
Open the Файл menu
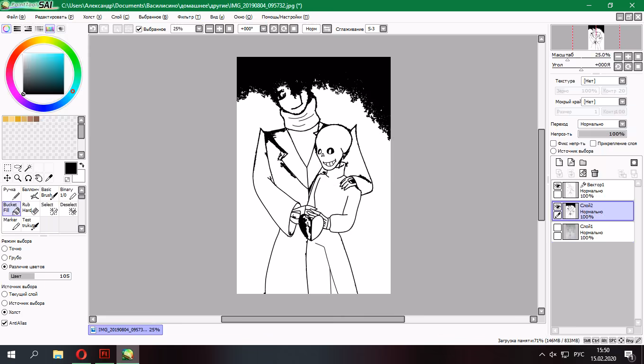point(16,17)
